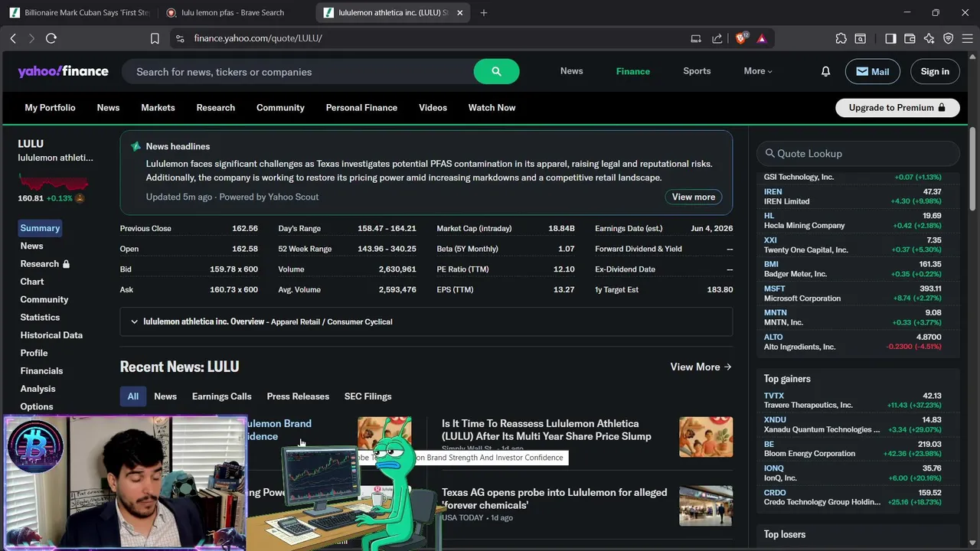The image size is (980, 551).
Task: Click the address bar URL
Action: coord(258,38)
